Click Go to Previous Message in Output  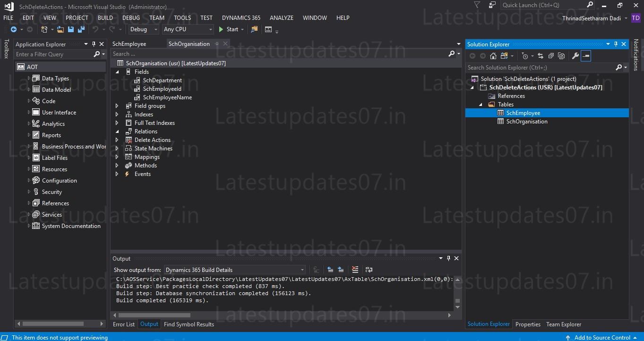click(x=330, y=270)
